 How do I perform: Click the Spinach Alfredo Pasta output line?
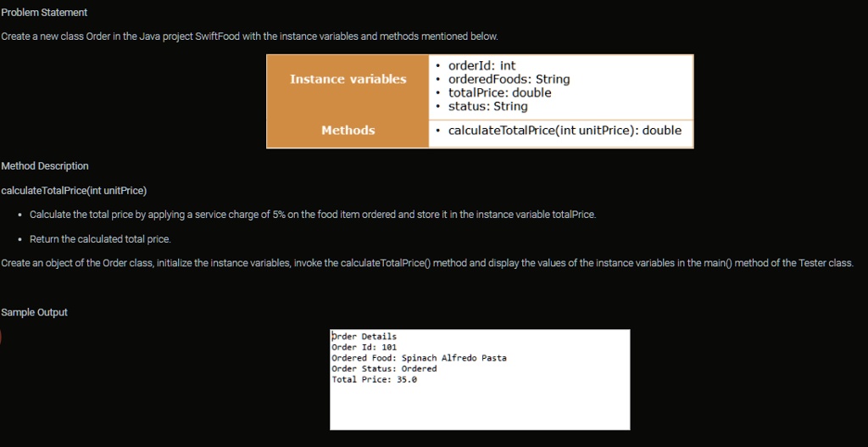[419, 358]
